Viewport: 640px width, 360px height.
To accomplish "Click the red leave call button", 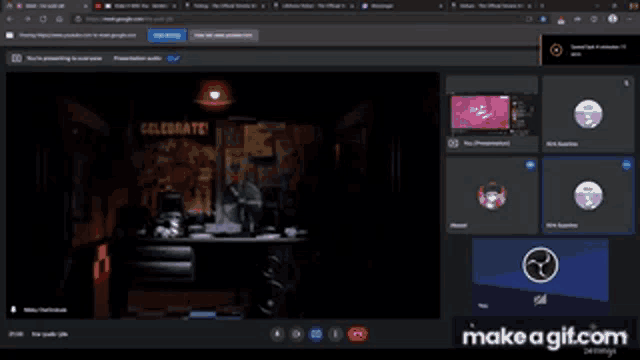I will pos(358,334).
